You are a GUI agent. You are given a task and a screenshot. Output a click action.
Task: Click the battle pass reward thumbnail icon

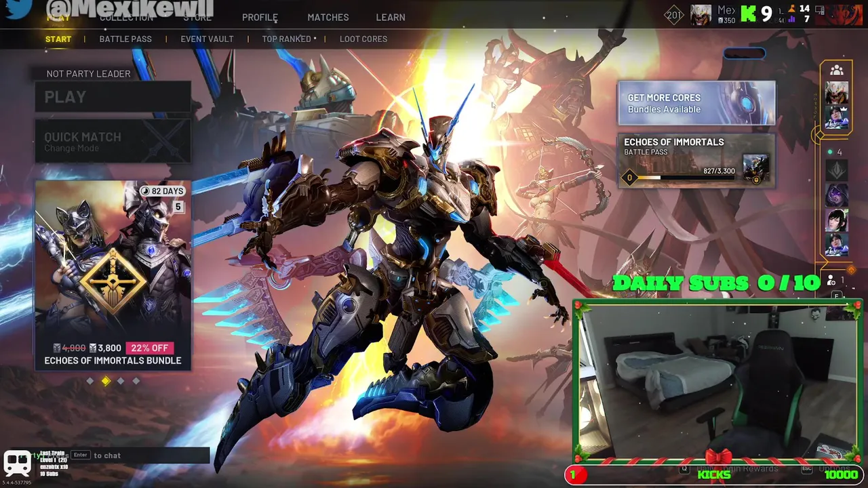tap(755, 169)
